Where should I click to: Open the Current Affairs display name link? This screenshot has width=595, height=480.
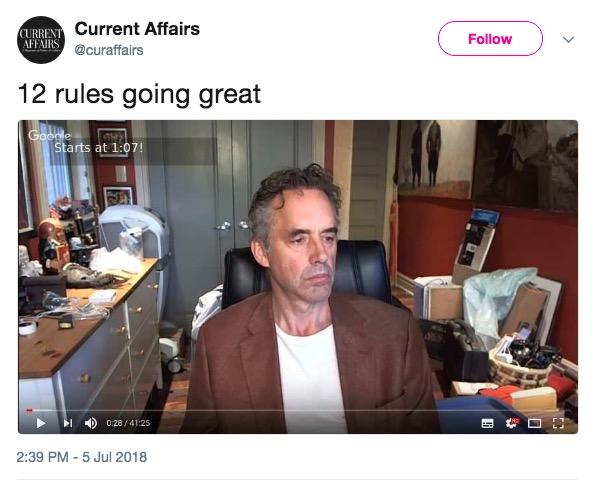tap(137, 29)
